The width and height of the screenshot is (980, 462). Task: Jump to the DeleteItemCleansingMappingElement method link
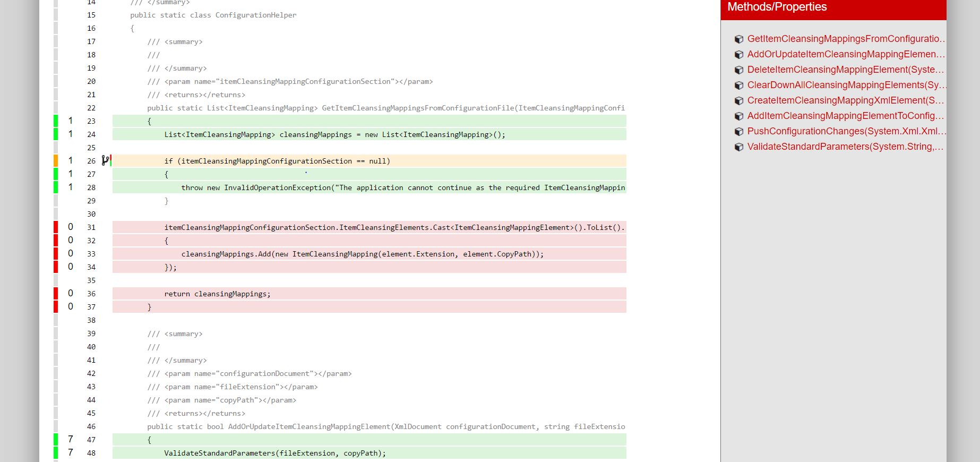tap(845, 70)
